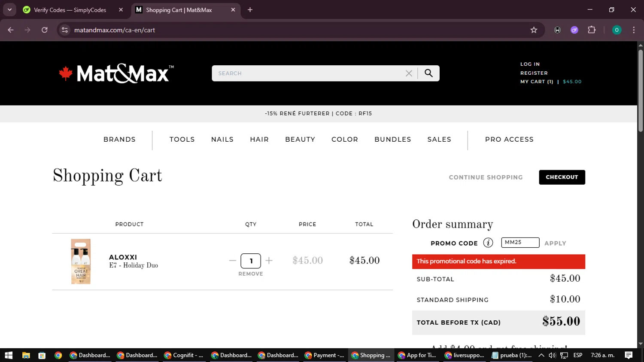
Task: Click the RF15 René Furterer promo banner
Action: click(x=319, y=113)
